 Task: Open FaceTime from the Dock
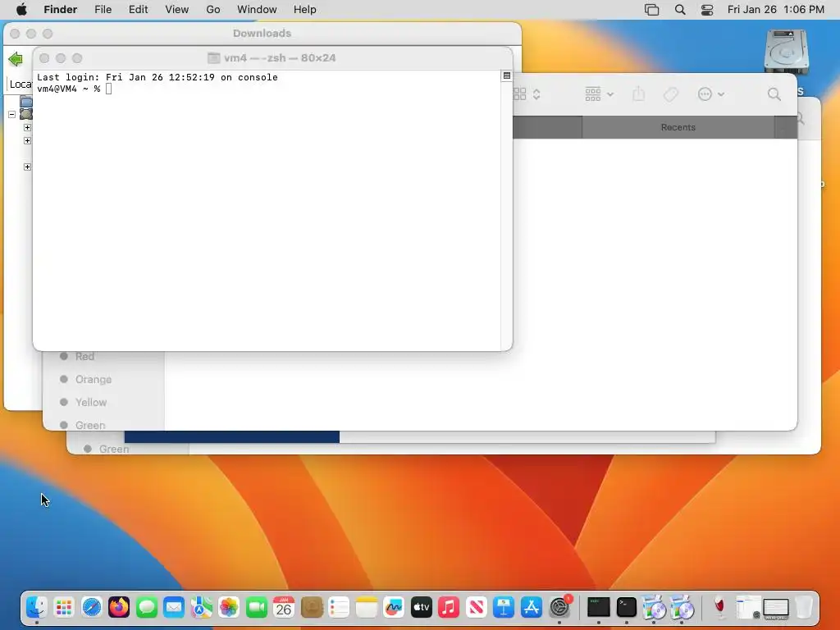click(257, 608)
